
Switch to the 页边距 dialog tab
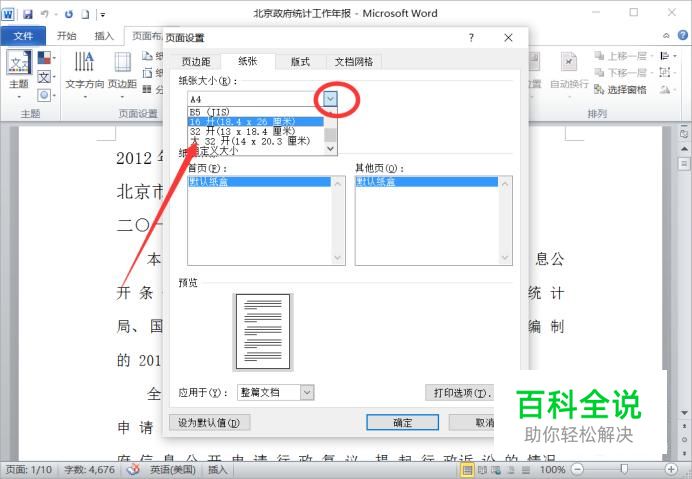pyautogui.click(x=196, y=62)
